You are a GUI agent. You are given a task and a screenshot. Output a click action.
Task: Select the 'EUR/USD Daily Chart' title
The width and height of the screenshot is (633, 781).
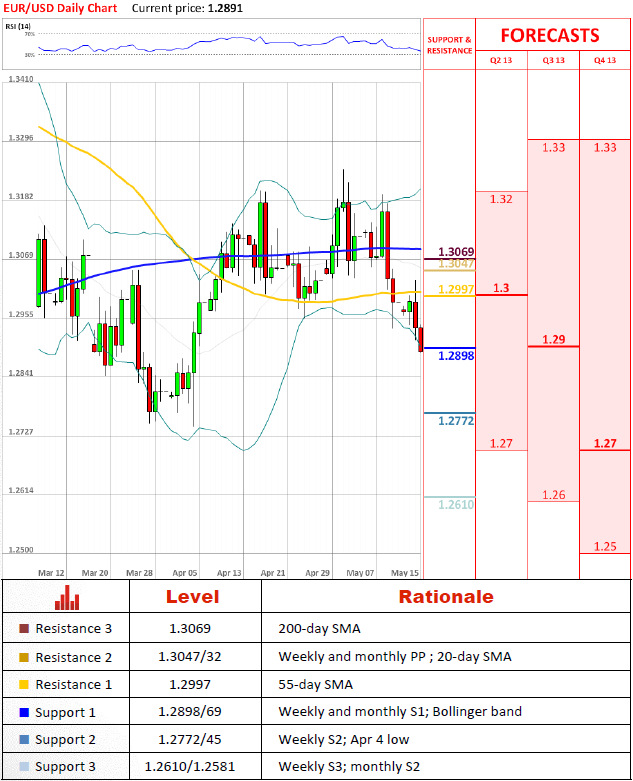[60, 8]
